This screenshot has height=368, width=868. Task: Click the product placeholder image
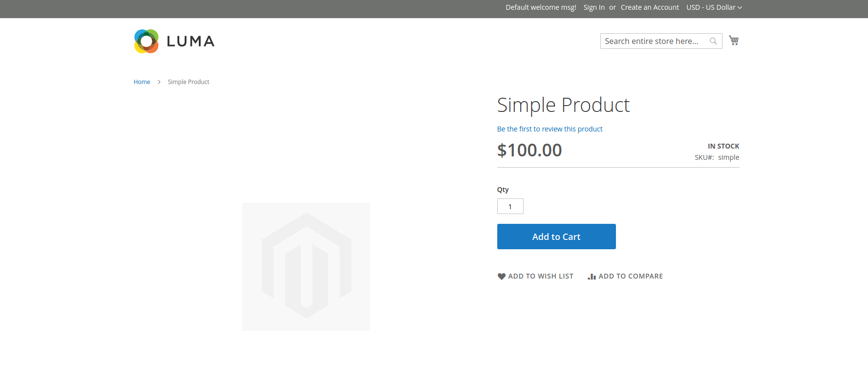click(x=306, y=267)
